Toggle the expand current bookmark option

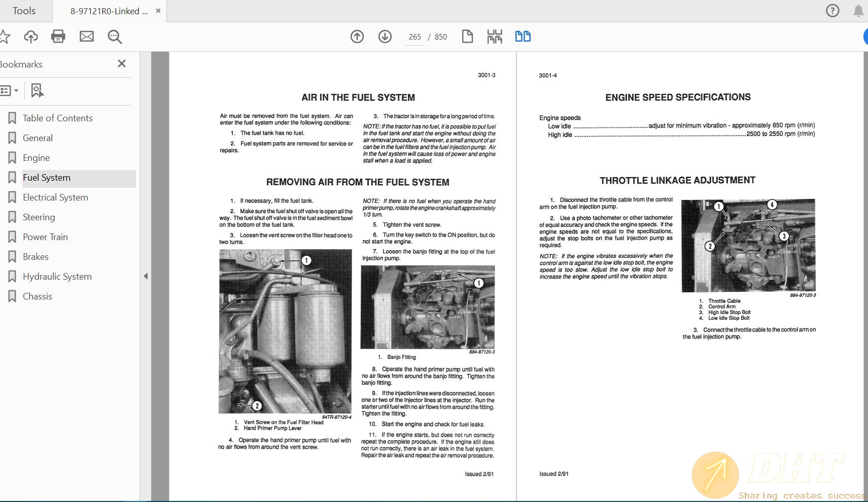(x=36, y=90)
